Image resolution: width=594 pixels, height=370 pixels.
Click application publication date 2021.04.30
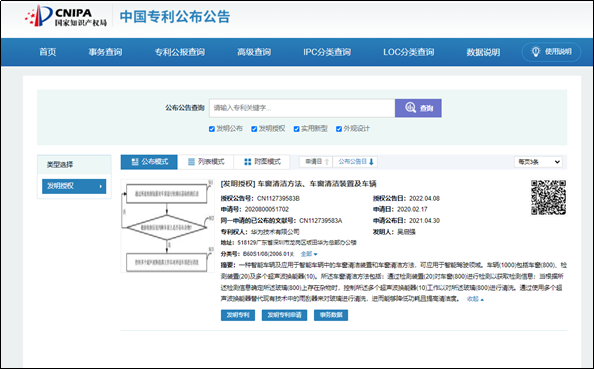pos(424,221)
